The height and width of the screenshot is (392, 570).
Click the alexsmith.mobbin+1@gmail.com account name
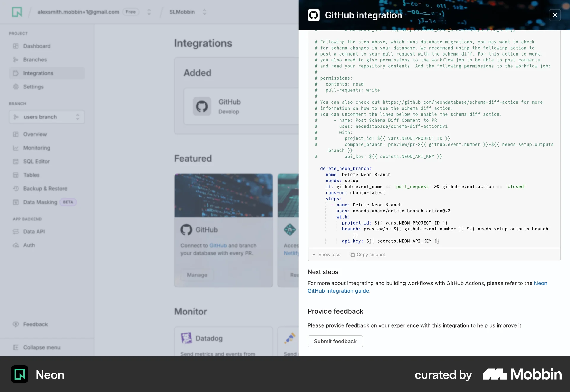click(78, 12)
